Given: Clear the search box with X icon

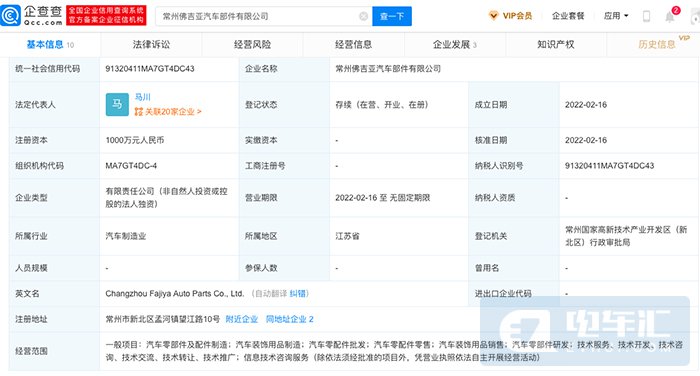Looking at the screenshot, I should tap(364, 16).
